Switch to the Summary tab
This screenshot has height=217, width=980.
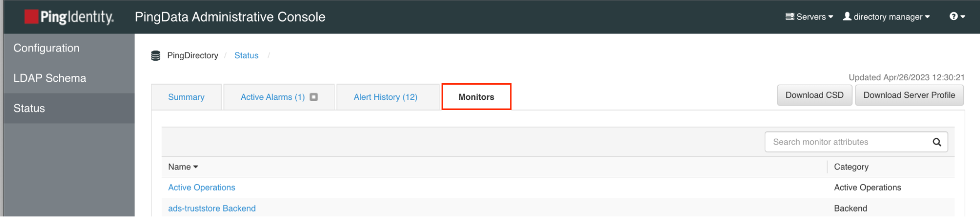click(186, 97)
